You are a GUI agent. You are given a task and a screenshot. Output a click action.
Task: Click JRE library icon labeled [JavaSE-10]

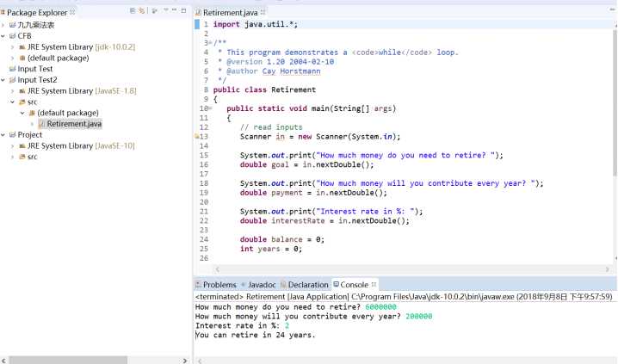22,145
